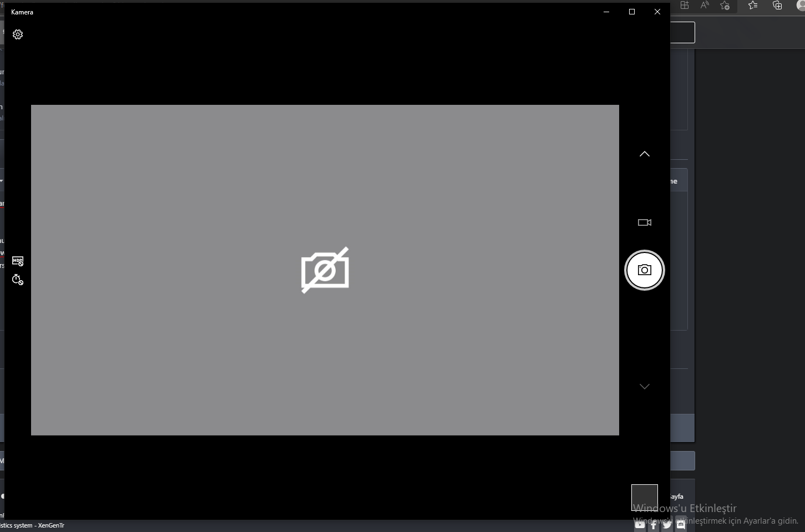Open the camera roll thumbnail

coord(644,498)
